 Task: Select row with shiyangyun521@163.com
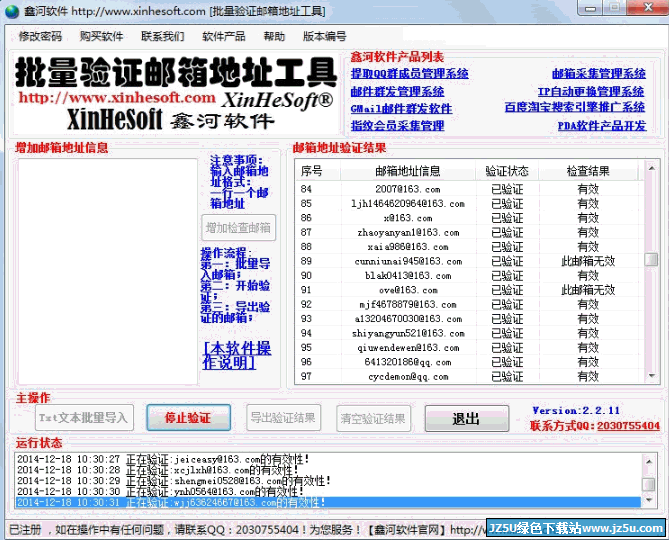coord(469,333)
